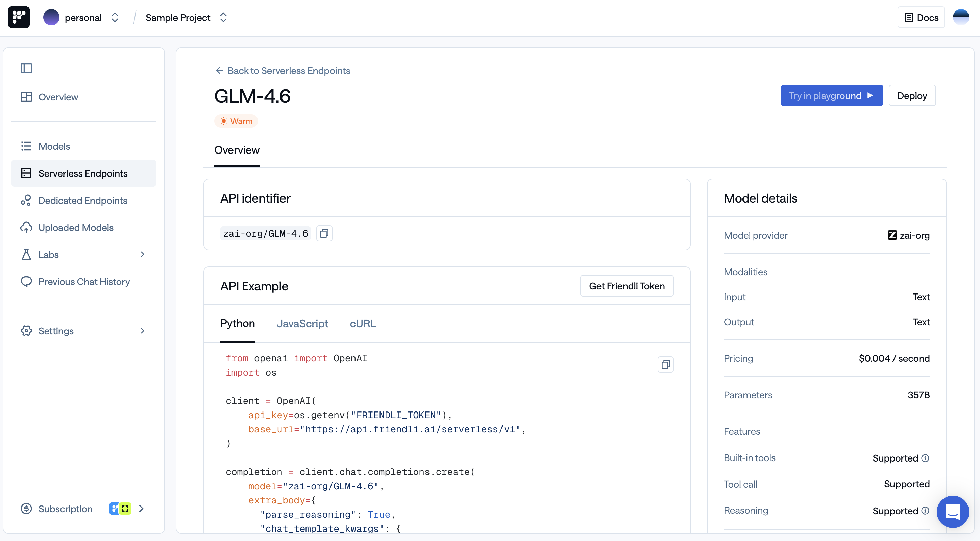Click the subscription upgrade badge
This screenshot has height=541, width=980.
(x=120, y=509)
